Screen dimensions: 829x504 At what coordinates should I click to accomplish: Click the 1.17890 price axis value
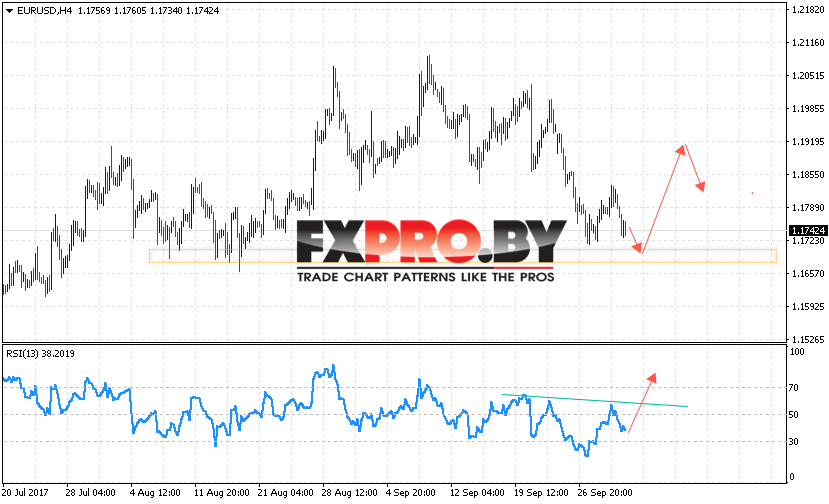tap(808, 207)
